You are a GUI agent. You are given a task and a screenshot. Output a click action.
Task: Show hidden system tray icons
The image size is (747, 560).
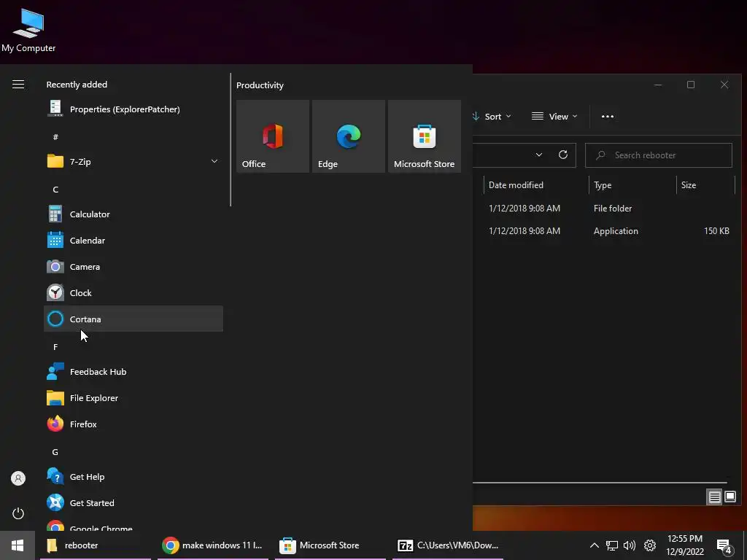594,545
